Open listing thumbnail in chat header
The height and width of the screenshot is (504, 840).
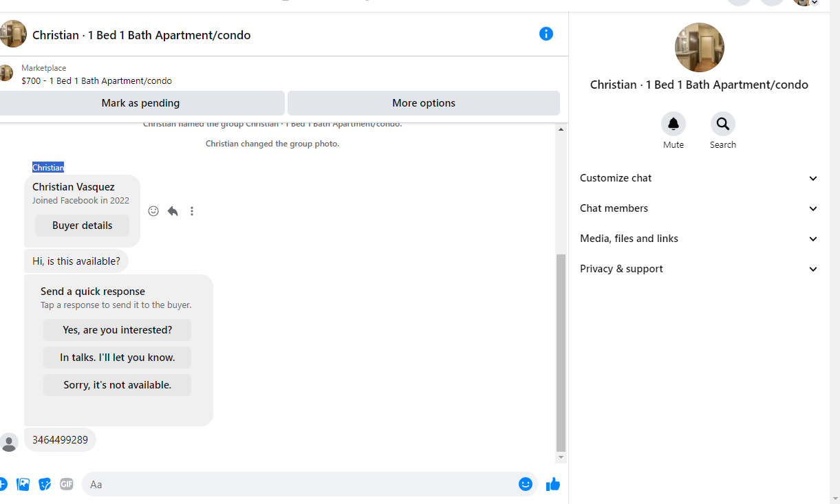pos(12,34)
